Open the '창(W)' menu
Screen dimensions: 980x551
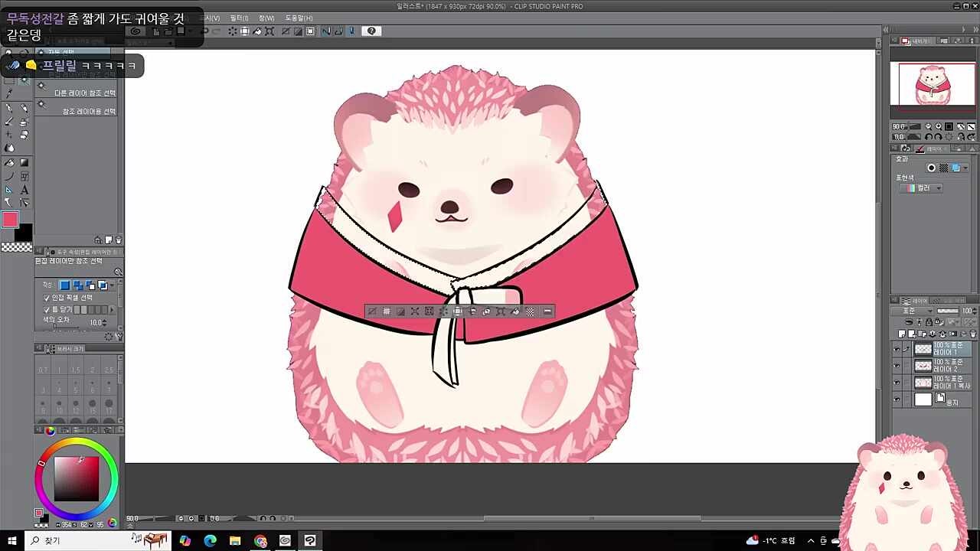pos(266,18)
